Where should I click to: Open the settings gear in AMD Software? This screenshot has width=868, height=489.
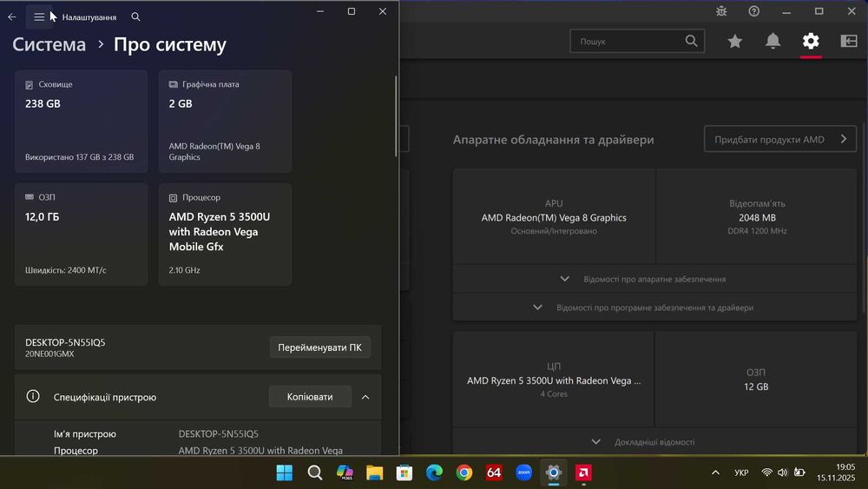coord(811,41)
